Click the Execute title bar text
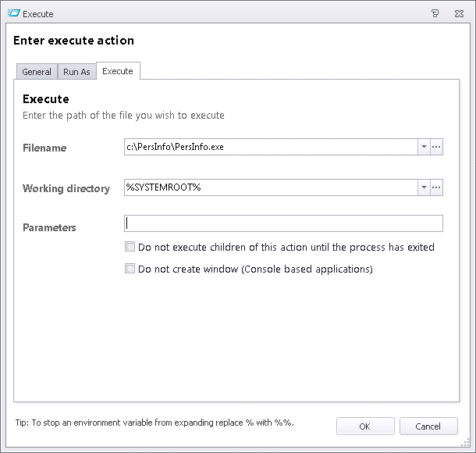Screen dimensions: 476x453 pos(38,14)
